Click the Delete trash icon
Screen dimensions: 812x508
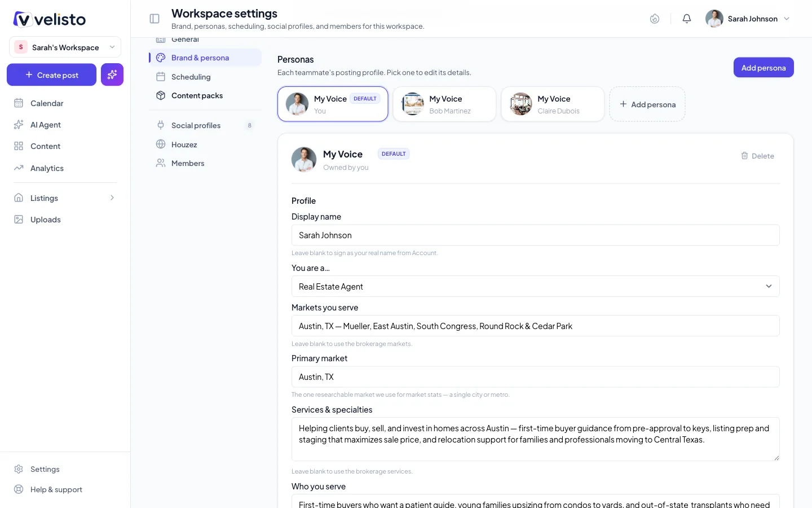744,156
